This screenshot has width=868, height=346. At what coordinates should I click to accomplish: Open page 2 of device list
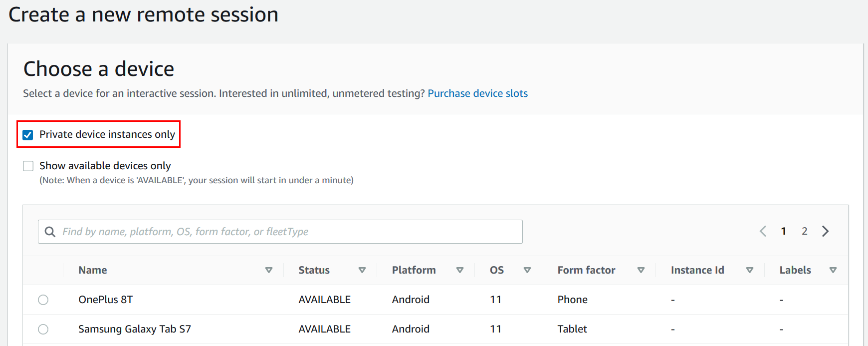(x=804, y=231)
